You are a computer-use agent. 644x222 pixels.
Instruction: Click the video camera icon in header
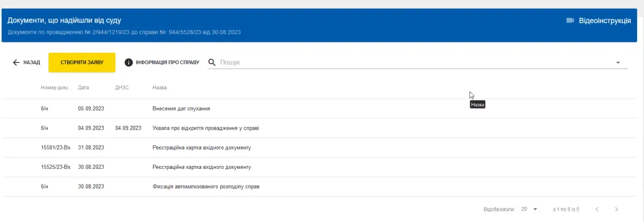pos(570,20)
